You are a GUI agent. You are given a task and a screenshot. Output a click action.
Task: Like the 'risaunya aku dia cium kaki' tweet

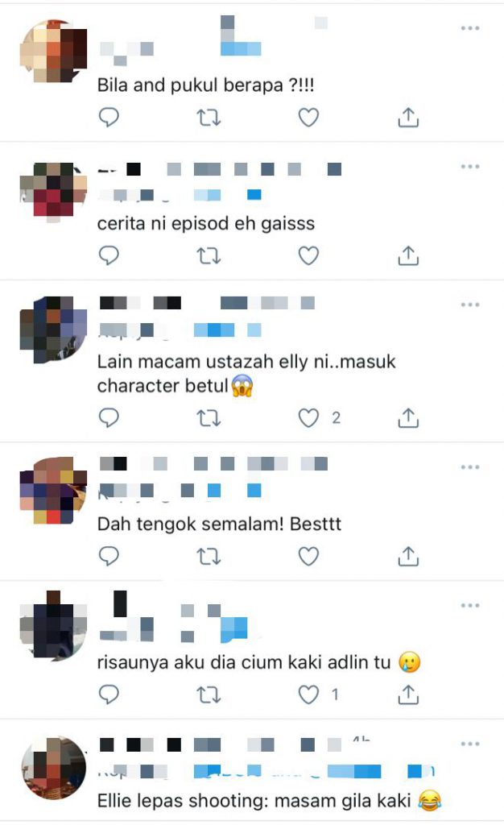(x=308, y=695)
